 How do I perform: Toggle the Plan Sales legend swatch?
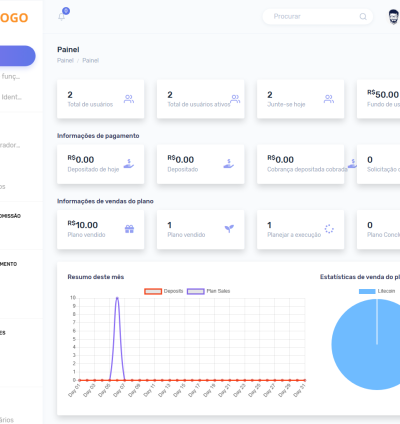[x=196, y=291]
